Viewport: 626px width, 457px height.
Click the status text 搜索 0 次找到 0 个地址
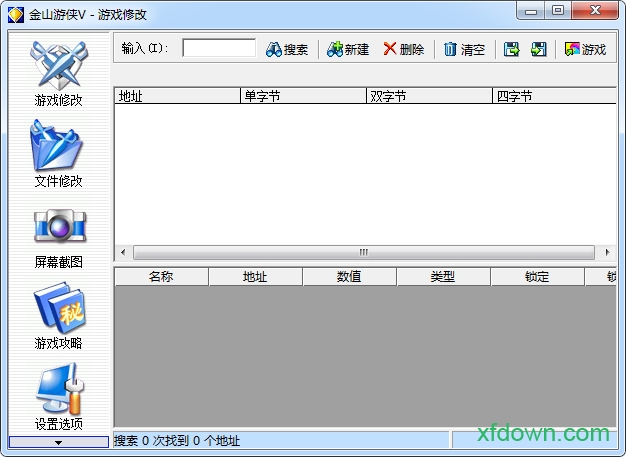(177, 441)
